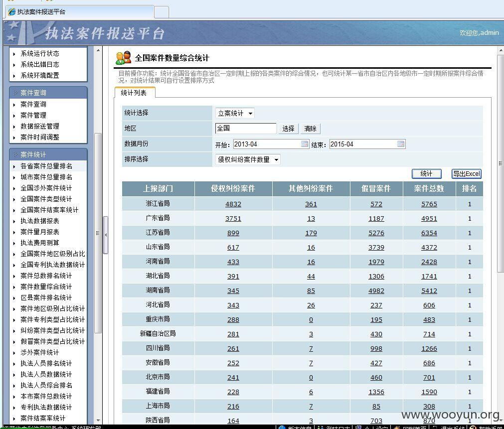Click the sidebar scroll-down arrow
The width and height of the screenshot is (504, 429).
(98, 421)
